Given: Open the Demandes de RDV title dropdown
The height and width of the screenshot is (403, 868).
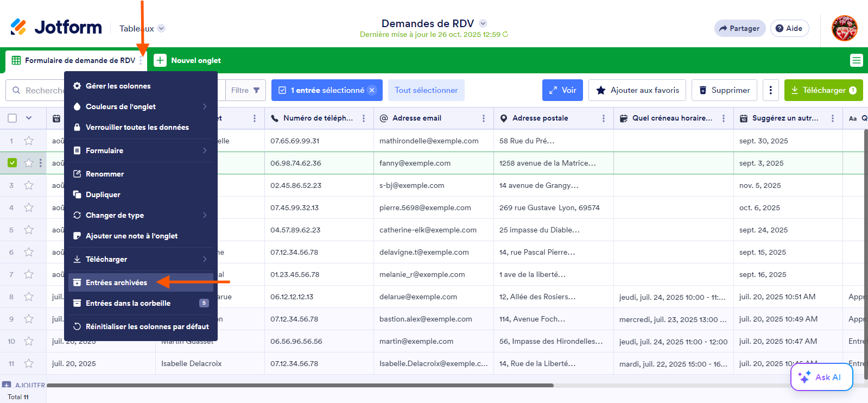Looking at the screenshot, I should [x=483, y=23].
